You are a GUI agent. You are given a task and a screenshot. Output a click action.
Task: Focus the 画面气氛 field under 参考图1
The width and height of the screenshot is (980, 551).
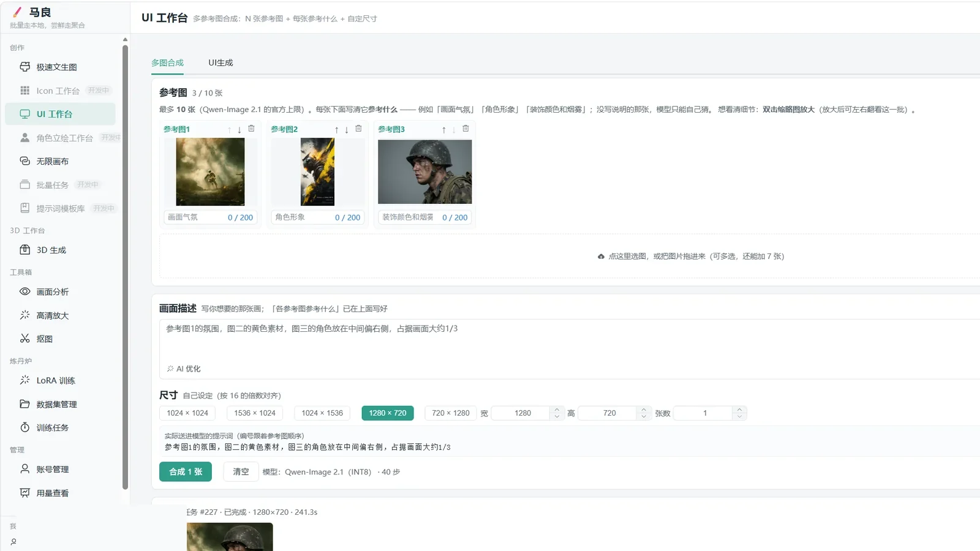pyautogui.click(x=210, y=217)
